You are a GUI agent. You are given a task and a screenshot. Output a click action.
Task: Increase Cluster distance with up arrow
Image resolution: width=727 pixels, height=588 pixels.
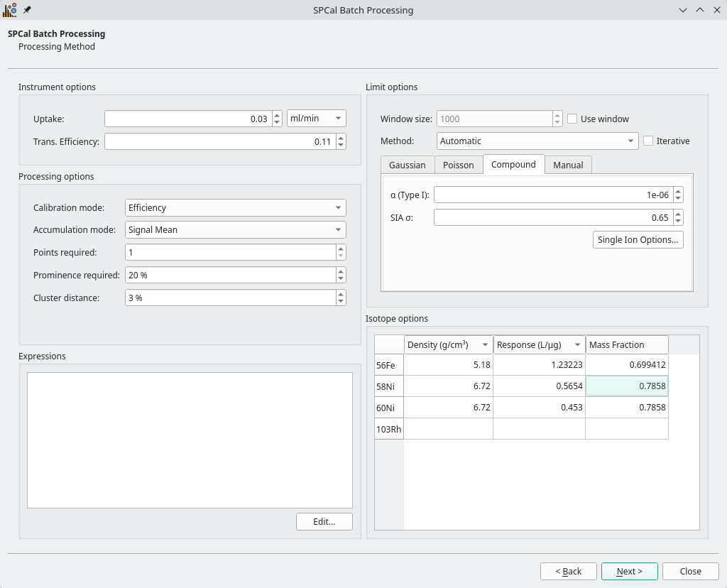341,295
